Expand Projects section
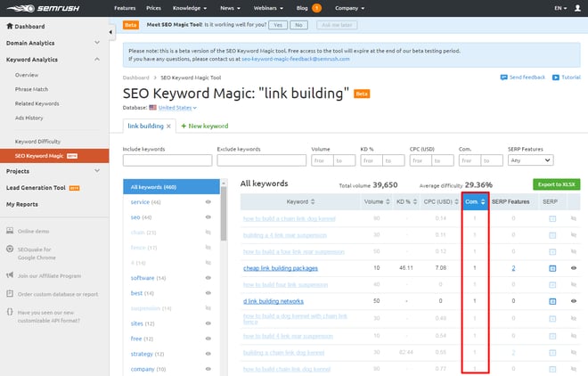This screenshot has width=588, height=376. pos(97,171)
